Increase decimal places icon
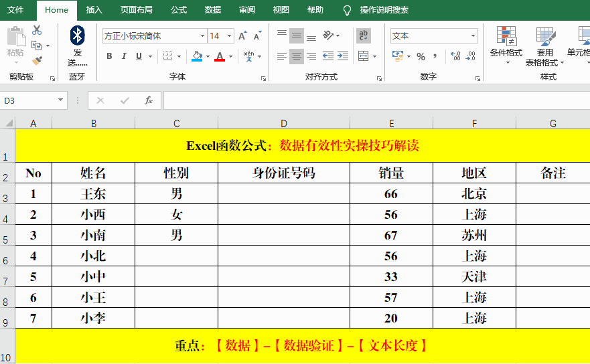Image resolution: width=590 pixels, height=364 pixels. click(455, 56)
